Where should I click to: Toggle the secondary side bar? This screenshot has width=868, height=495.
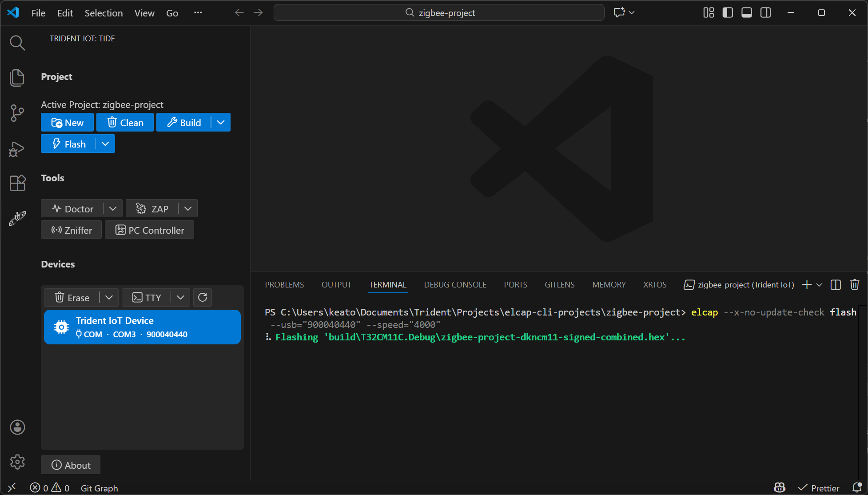click(766, 13)
